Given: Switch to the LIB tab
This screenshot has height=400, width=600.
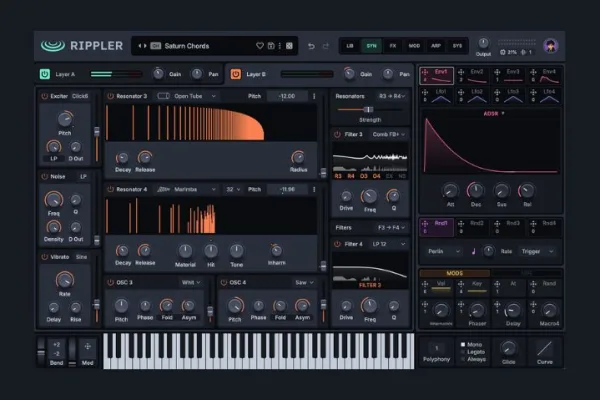Looking at the screenshot, I should pos(350,46).
